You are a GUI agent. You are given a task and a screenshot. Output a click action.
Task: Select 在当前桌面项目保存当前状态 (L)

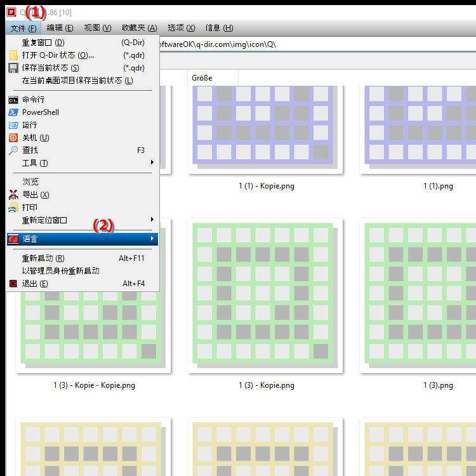click(83, 81)
